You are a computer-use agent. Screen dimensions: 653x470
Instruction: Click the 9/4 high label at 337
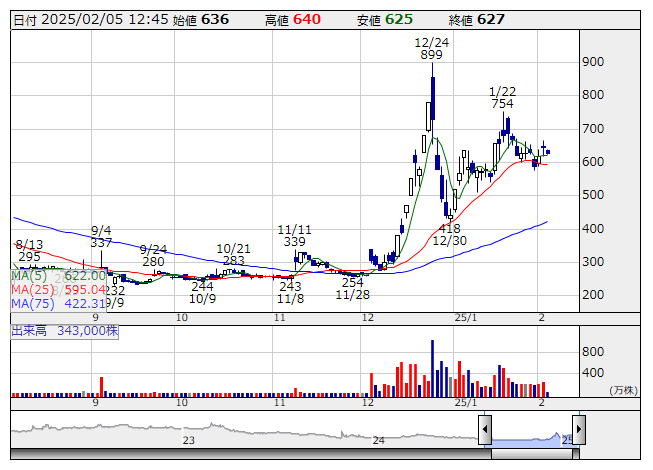(101, 237)
